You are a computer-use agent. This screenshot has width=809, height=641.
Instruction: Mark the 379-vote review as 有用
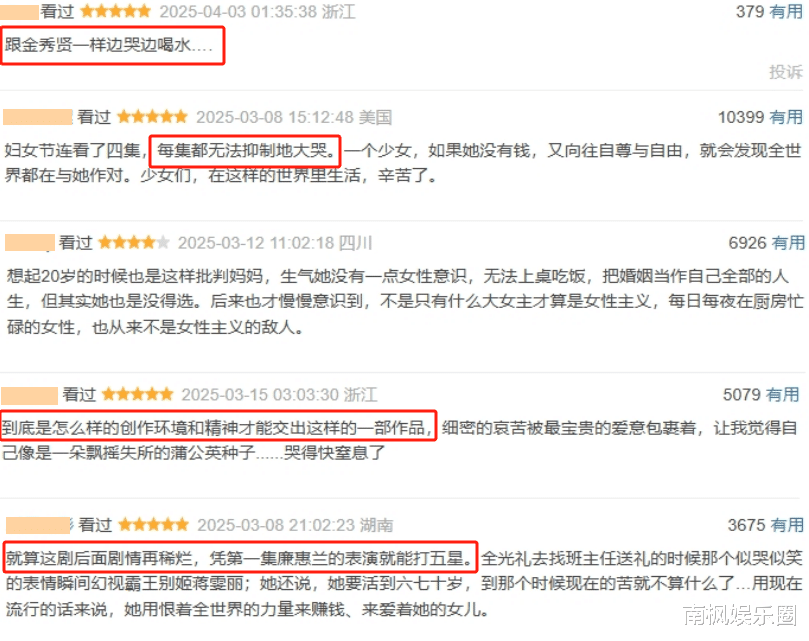click(x=785, y=11)
